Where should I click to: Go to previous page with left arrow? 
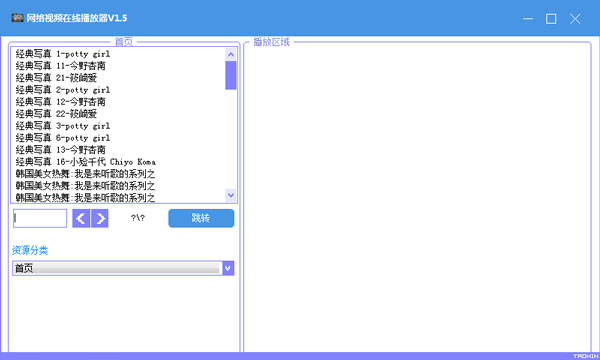click(81, 218)
